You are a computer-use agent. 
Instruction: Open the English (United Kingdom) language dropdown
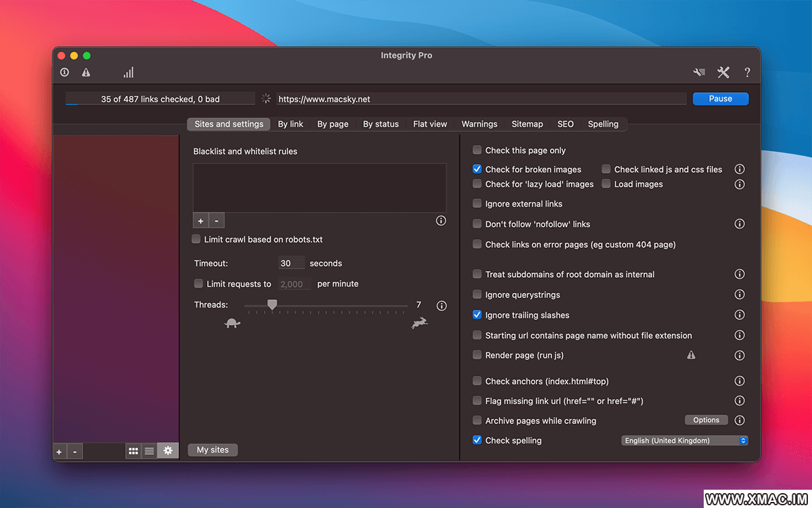[x=685, y=440]
